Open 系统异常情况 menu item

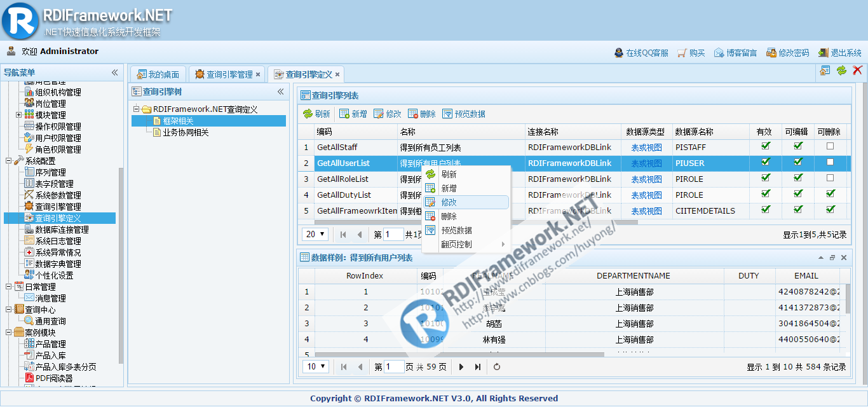[x=58, y=252]
